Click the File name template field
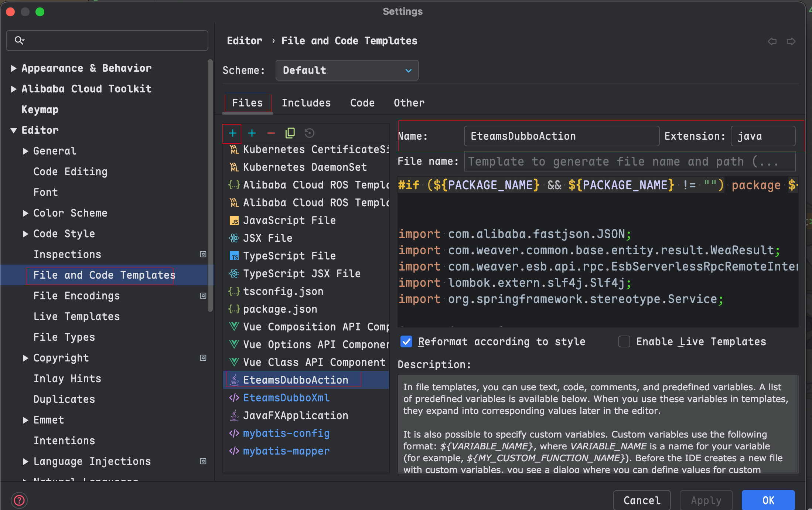This screenshot has height=510, width=812. coord(629,161)
